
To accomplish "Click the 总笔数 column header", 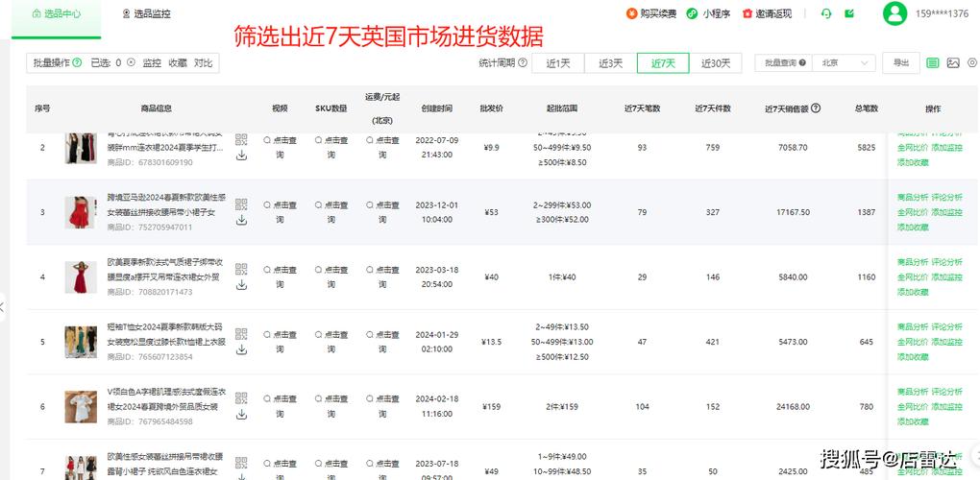I will 867,108.
